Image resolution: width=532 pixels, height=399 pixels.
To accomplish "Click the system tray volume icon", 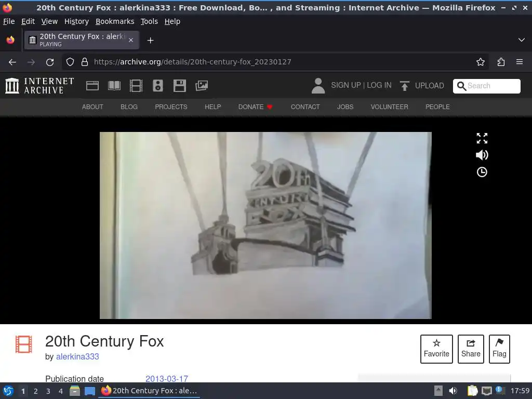I will point(453,391).
